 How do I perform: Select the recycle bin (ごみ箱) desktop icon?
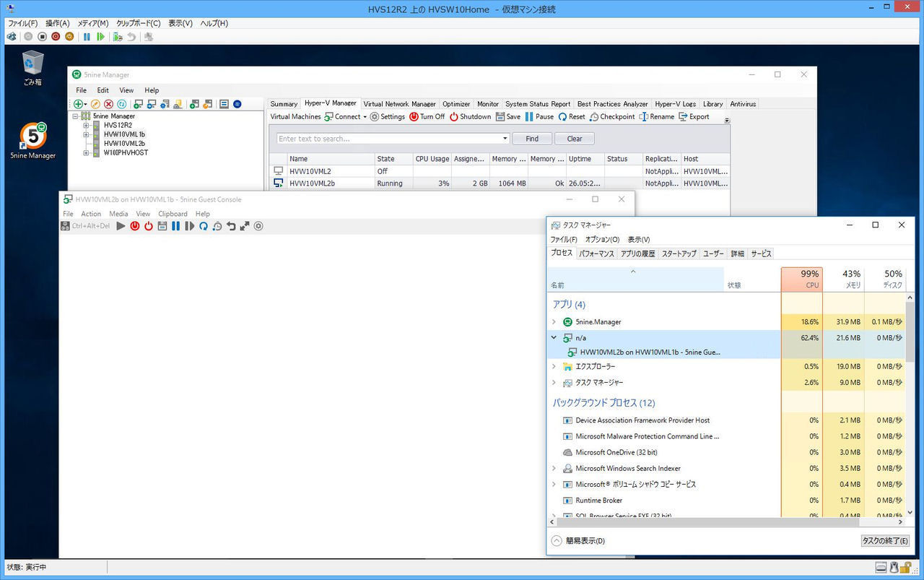pos(32,68)
